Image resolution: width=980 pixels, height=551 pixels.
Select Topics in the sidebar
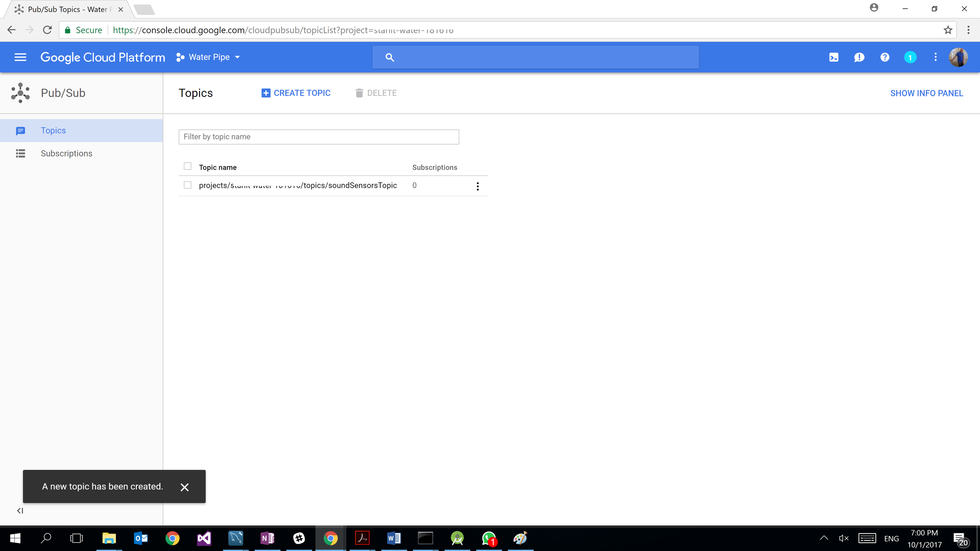click(53, 131)
